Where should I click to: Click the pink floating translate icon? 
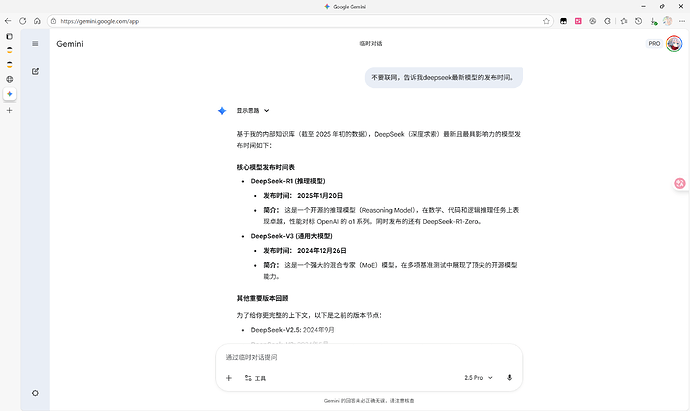click(680, 183)
